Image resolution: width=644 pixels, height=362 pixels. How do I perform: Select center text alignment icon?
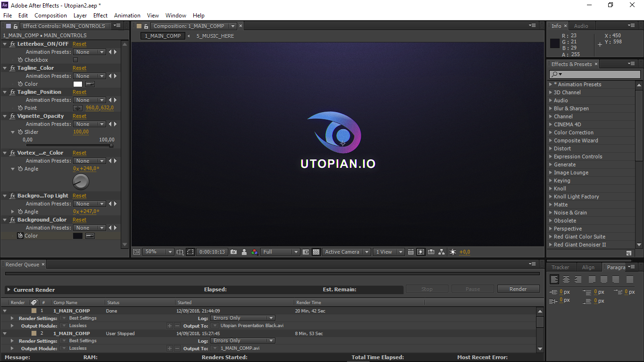coord(566,279)
